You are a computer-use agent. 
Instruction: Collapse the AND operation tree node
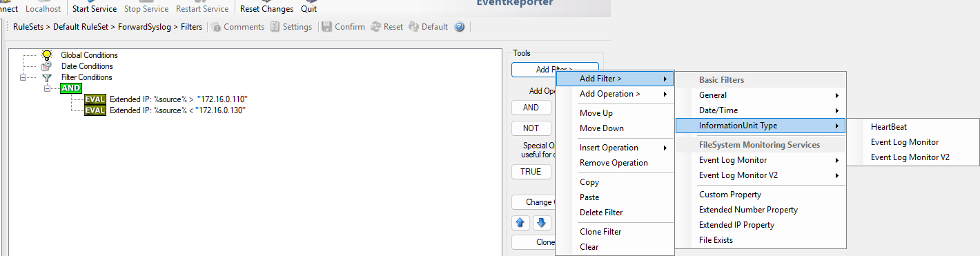tap(47, 88)
